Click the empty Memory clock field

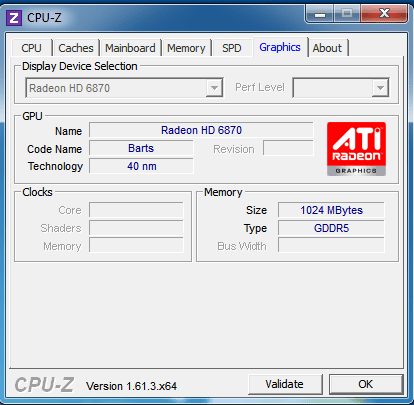[136, 246]
